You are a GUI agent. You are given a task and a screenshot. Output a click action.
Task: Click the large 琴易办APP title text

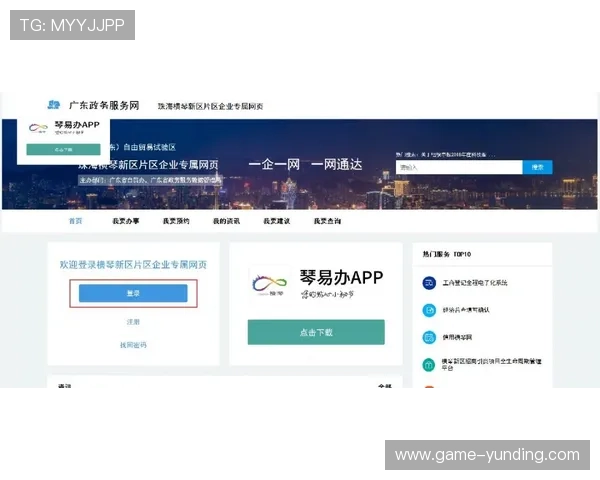(341, 278)
